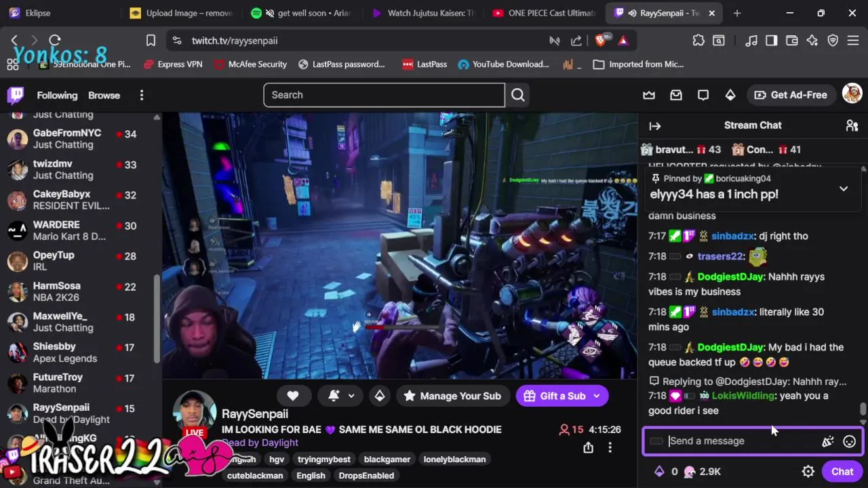Switch to the Upload Image tab

pyautogui.click(x=181, y=13)
